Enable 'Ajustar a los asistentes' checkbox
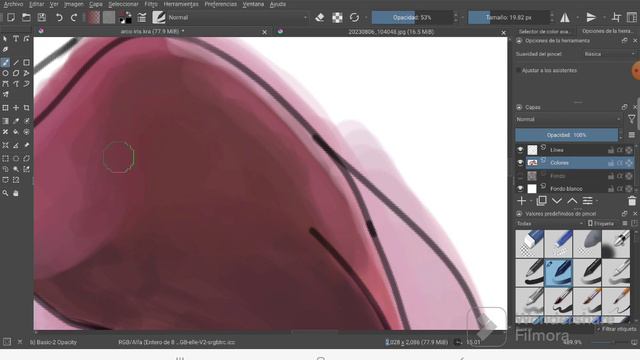This screenshot has height=360, width=640. (x=518, y=70)
